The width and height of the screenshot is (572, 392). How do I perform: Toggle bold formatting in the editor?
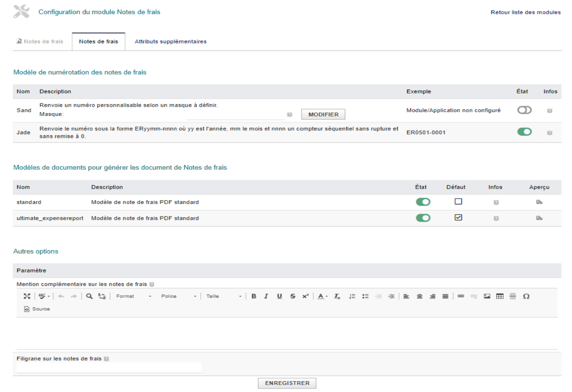pyautogui.click(x=254, y=296)
